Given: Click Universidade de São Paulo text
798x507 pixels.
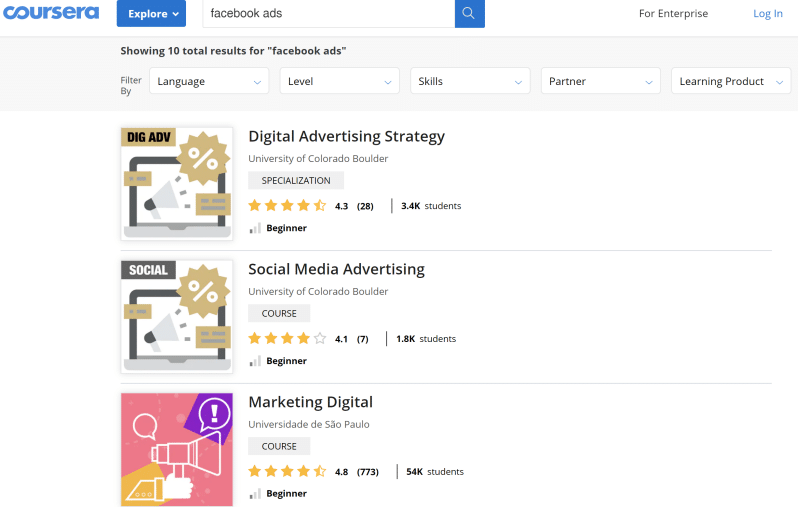Looking at the screenshot, I should [309, 424].
